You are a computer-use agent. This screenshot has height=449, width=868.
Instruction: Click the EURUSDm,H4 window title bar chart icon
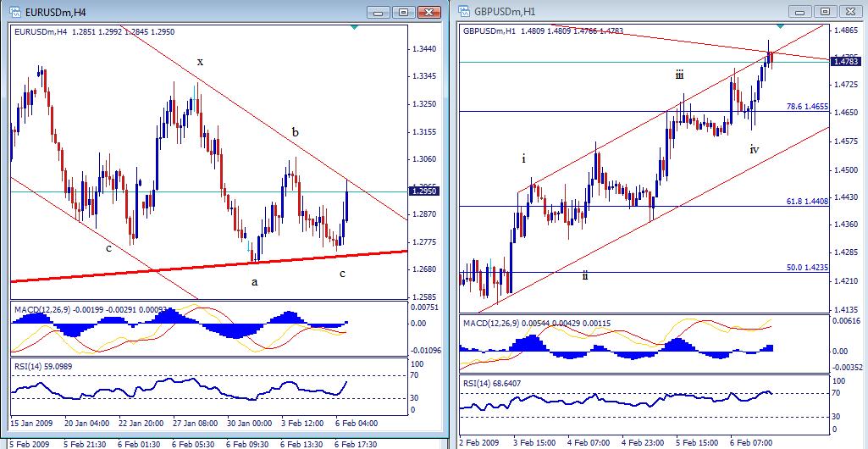(17, 12)
